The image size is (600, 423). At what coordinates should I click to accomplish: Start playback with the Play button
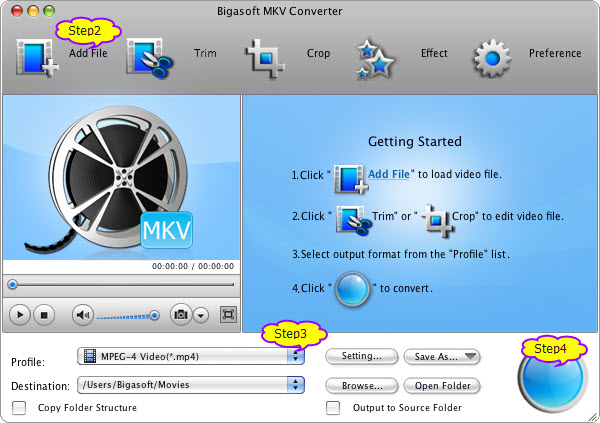coord(20,315)
